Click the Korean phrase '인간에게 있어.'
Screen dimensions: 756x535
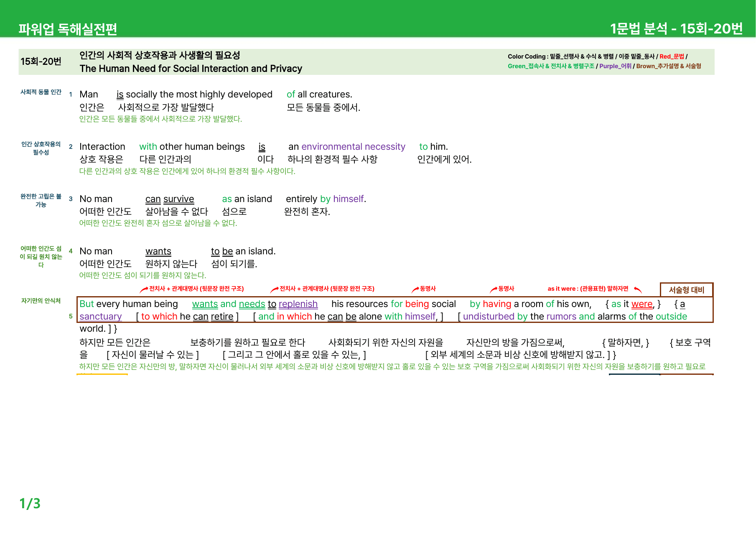444,159
